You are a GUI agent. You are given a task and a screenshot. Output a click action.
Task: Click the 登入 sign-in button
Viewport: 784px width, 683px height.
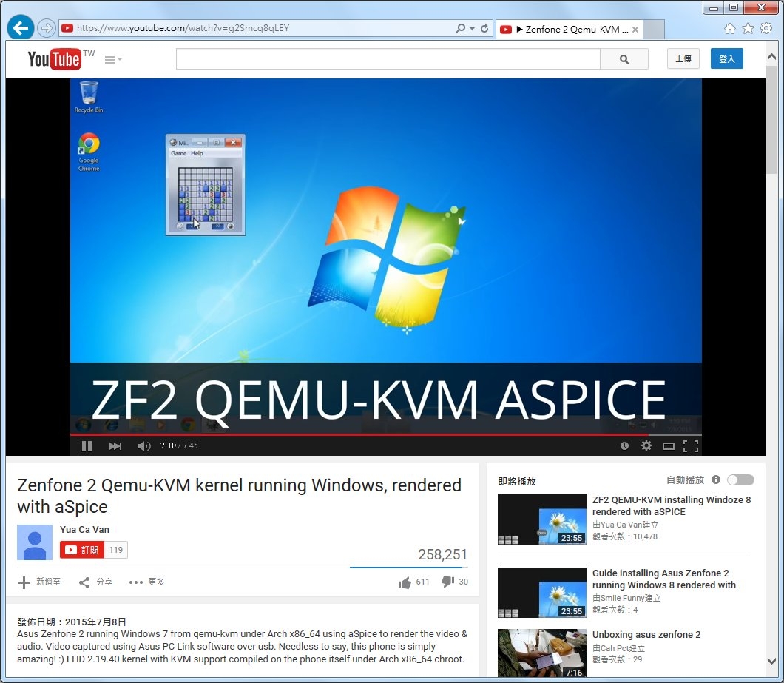[x=726, y=59]
